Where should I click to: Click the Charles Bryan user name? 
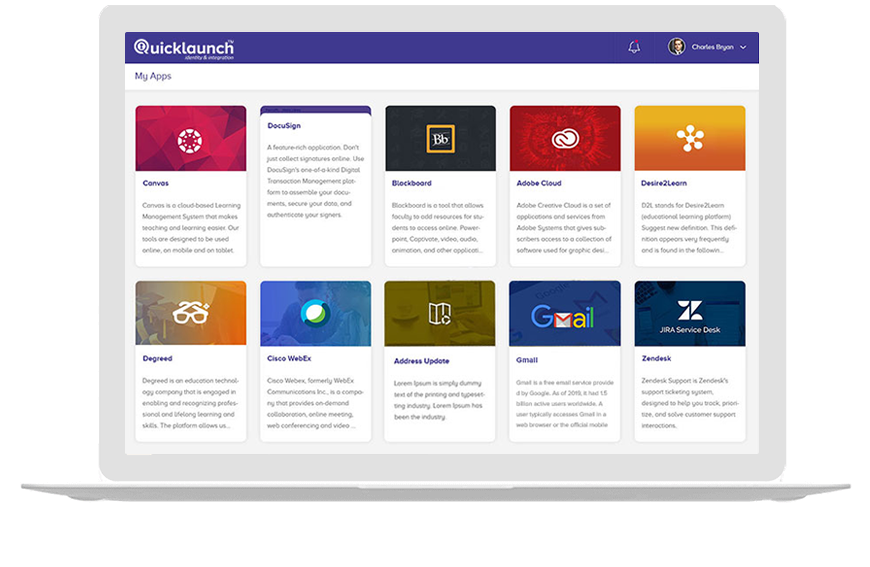click(712, 47)
